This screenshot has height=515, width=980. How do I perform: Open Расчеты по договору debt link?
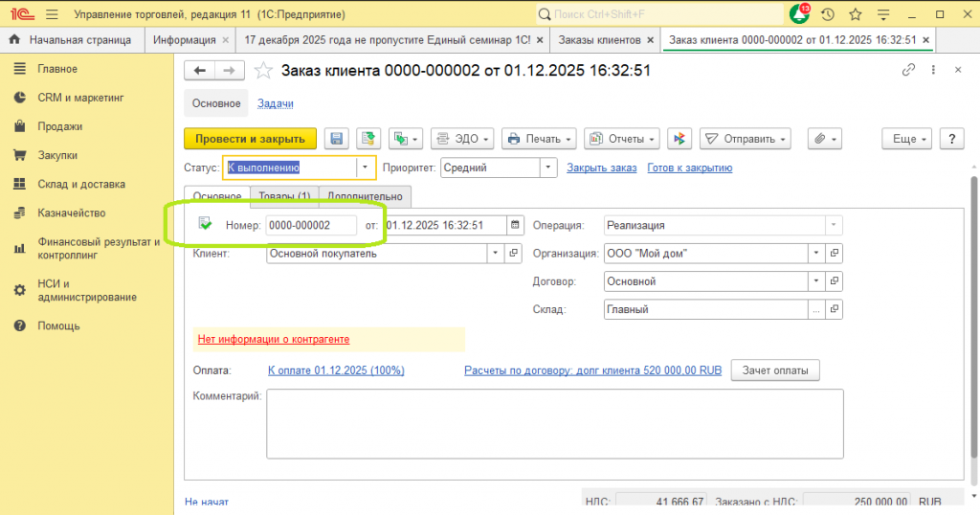[x=592, y=370]
